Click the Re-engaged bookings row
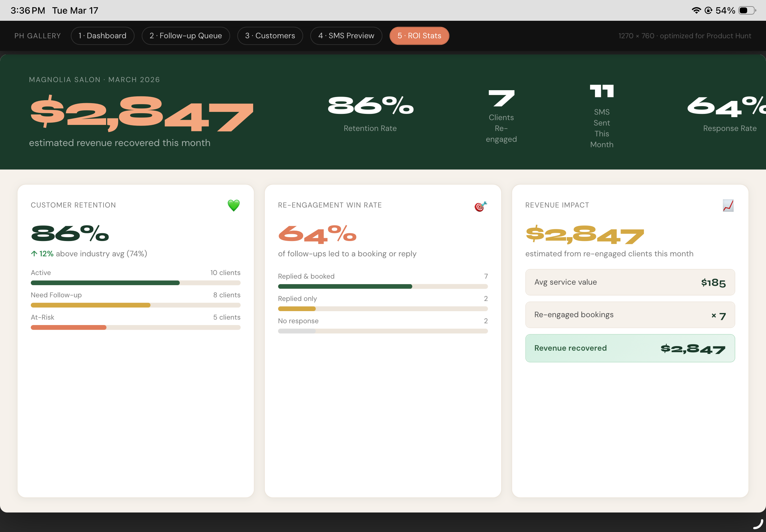766x532 pixels. click(630, 315)
